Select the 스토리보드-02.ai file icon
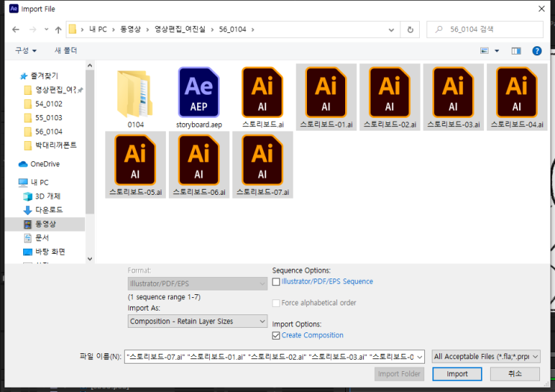Image resolution: width=555 pixels, height=392 pixels. tap(389, 93)
